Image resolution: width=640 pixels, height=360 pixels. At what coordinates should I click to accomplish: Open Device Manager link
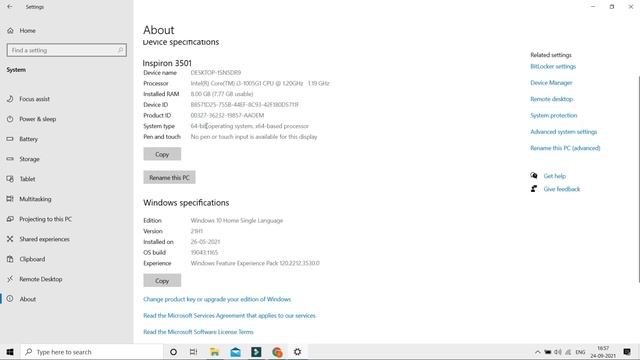[551, 82]
